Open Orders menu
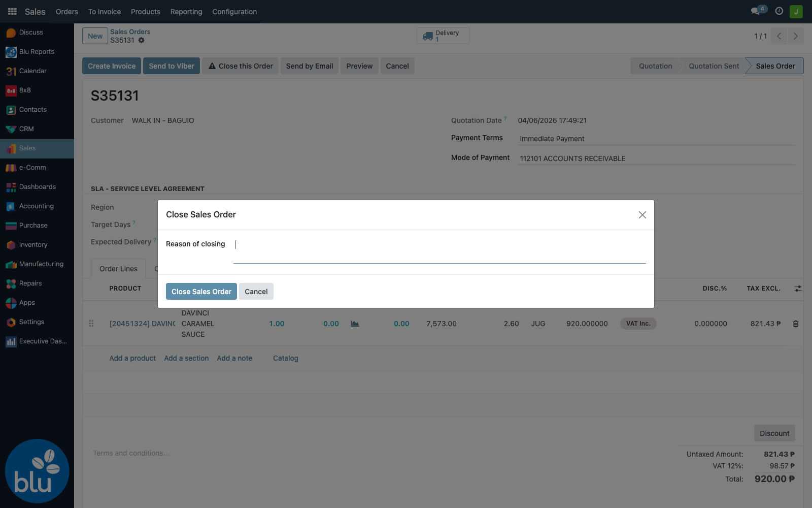812x508 pixels. (67, 12)
